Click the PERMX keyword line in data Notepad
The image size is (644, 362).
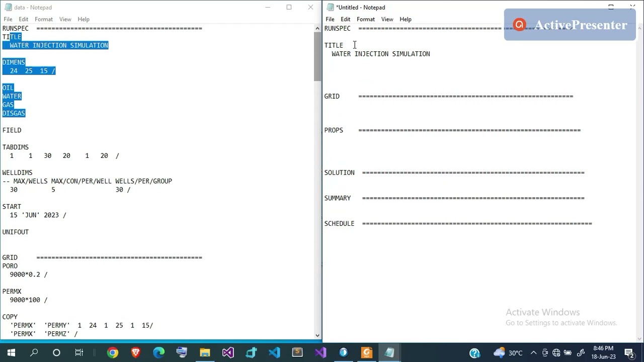point(12,291)
